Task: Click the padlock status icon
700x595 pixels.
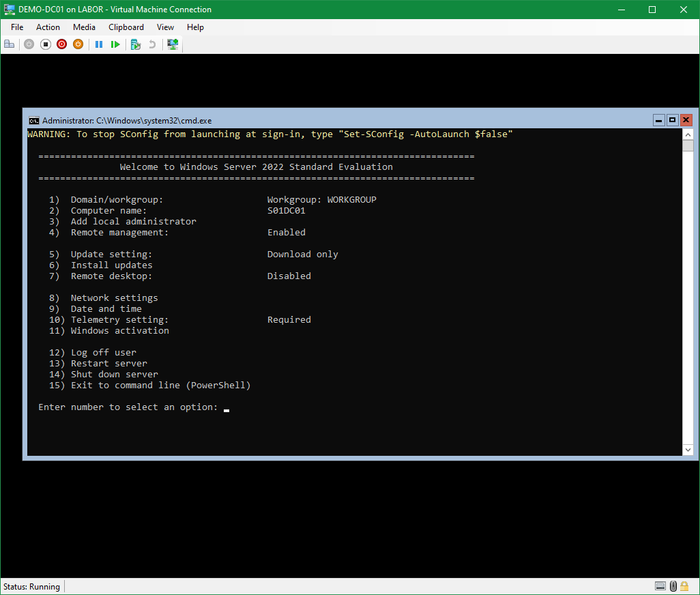Action: click(686, 586)
